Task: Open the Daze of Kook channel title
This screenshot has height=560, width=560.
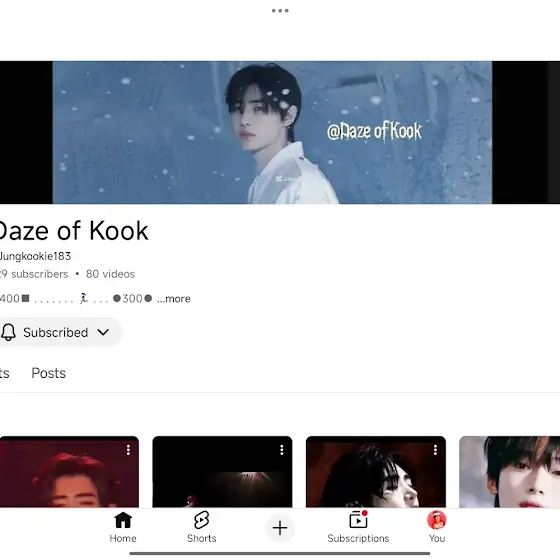Action: click(x=73, y=231)
